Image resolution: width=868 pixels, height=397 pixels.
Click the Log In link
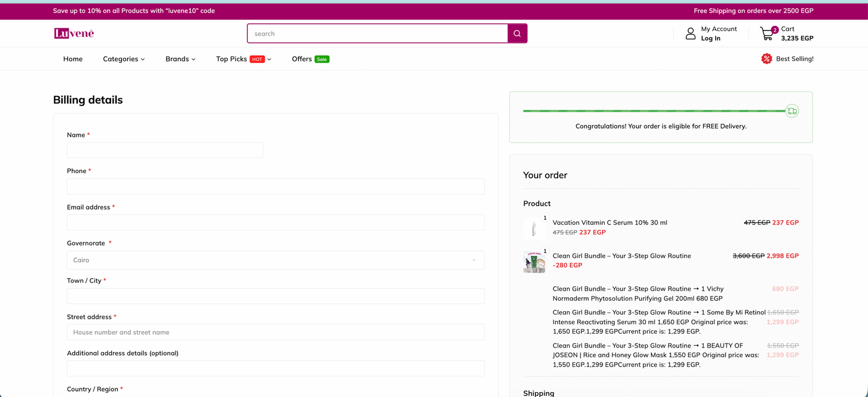click(710, 39)
